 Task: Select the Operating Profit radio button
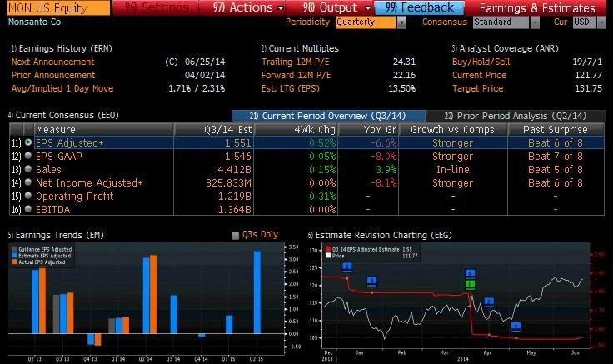pyautogui.click(x=28, y=196)
